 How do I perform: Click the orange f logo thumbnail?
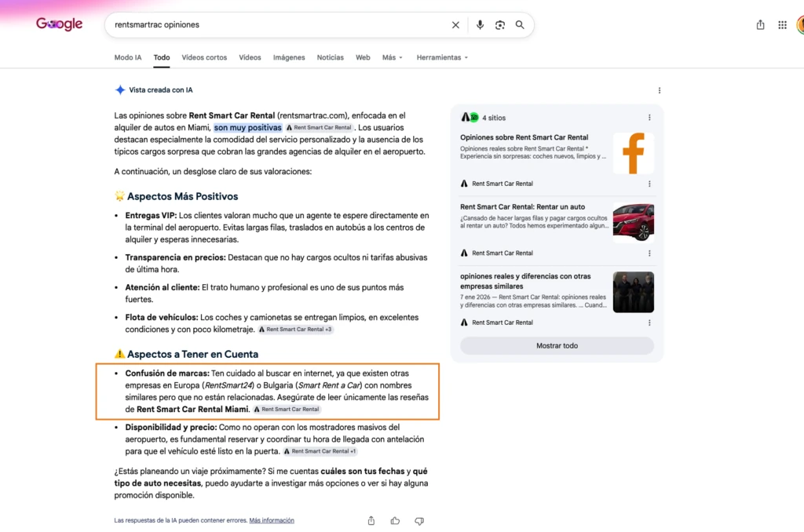(634, 153)
